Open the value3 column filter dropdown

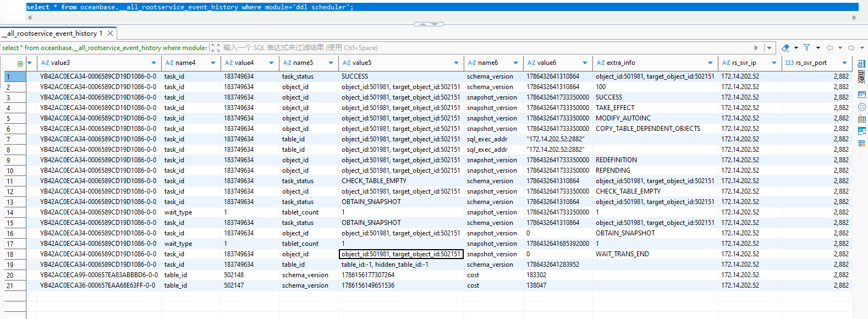(x=153, y=63)
